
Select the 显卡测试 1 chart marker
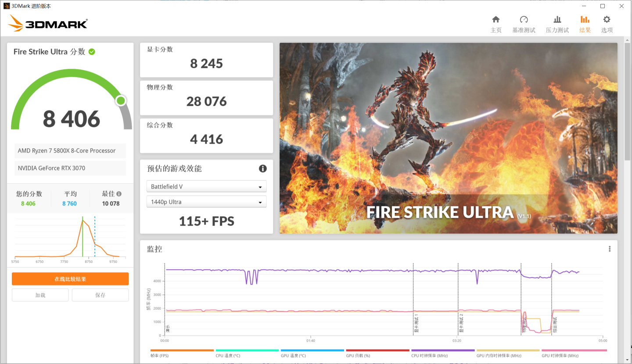point(416,324)
